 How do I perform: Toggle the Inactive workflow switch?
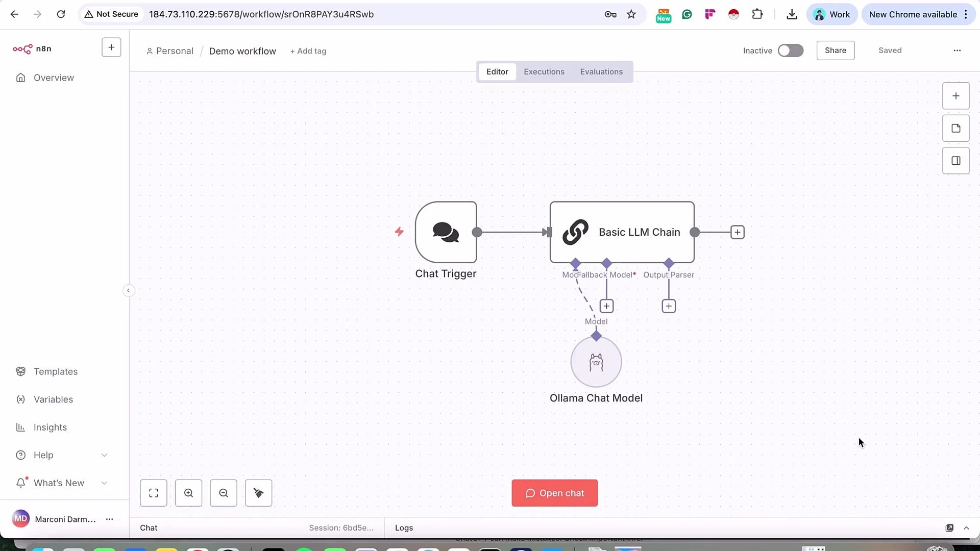click(791, 51)
